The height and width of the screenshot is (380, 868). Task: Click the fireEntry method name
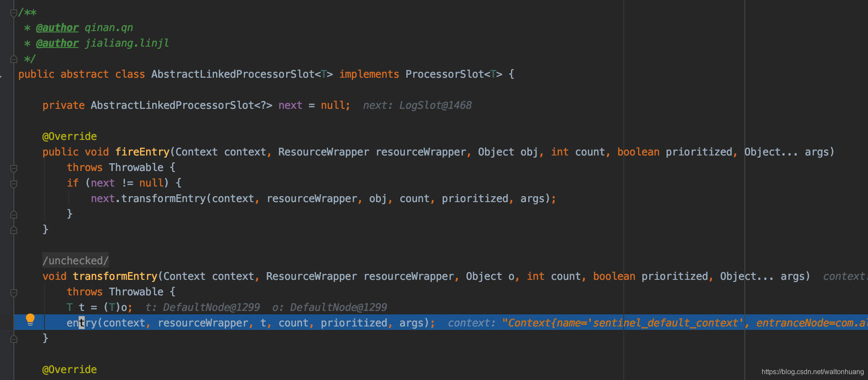click(142, 152)
